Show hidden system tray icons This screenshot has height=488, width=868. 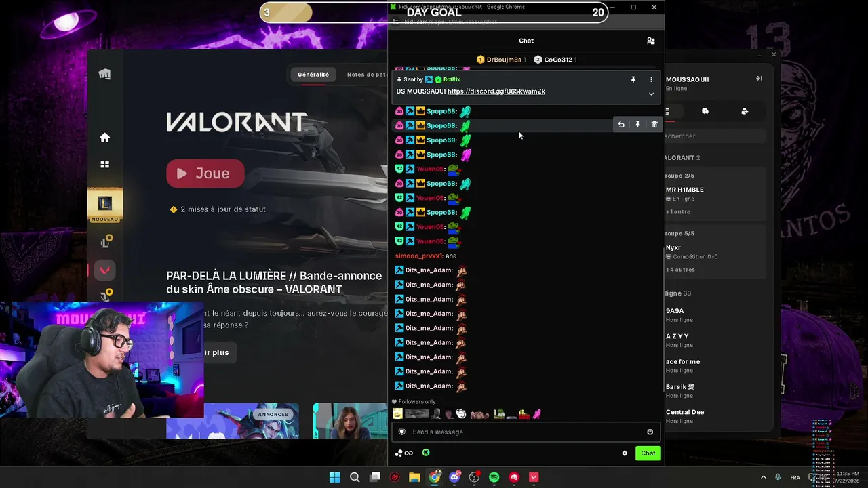tap(763, 477)
